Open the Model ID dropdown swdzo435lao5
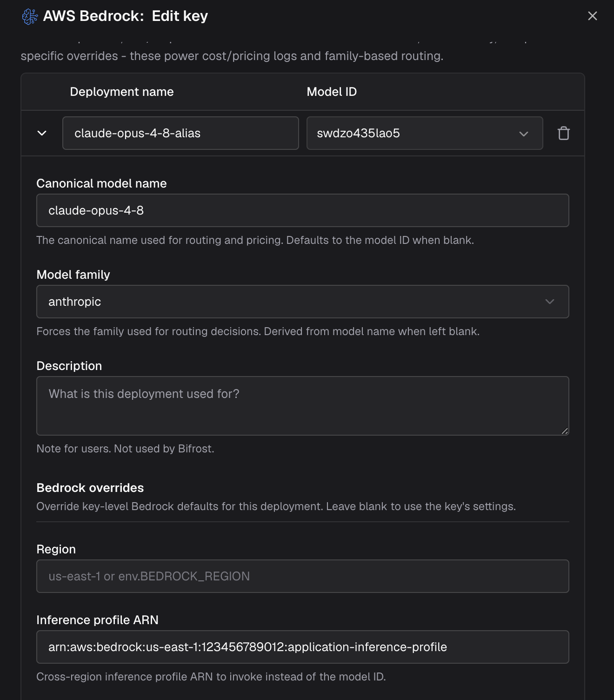The width and height of the screenshot is (614, 700). pos(425,133)
